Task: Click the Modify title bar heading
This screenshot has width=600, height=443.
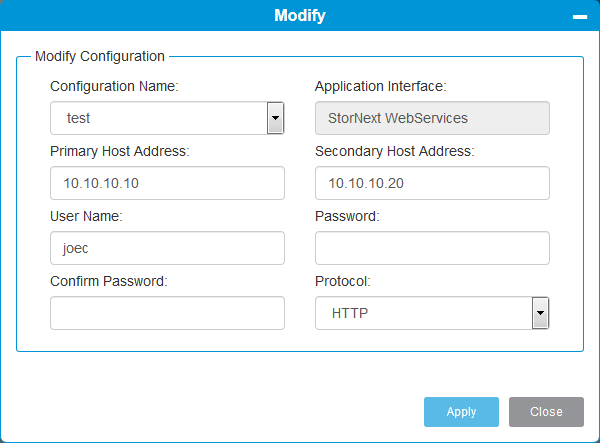Action: pyautogui.click(x=300, y=15)
